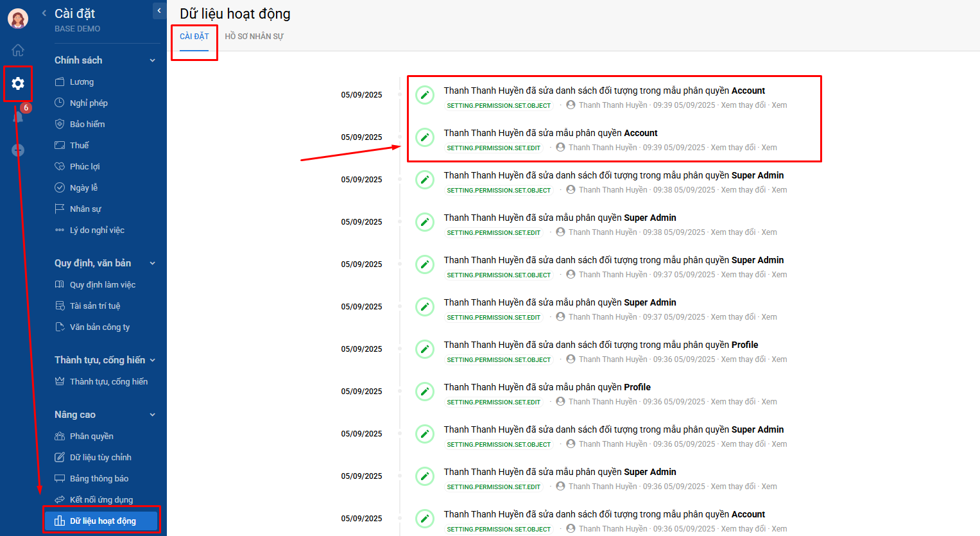The height and width of the screenshot is (536, 980).
Task: Open Văn bản công ty
Action: tap(99, 327)
